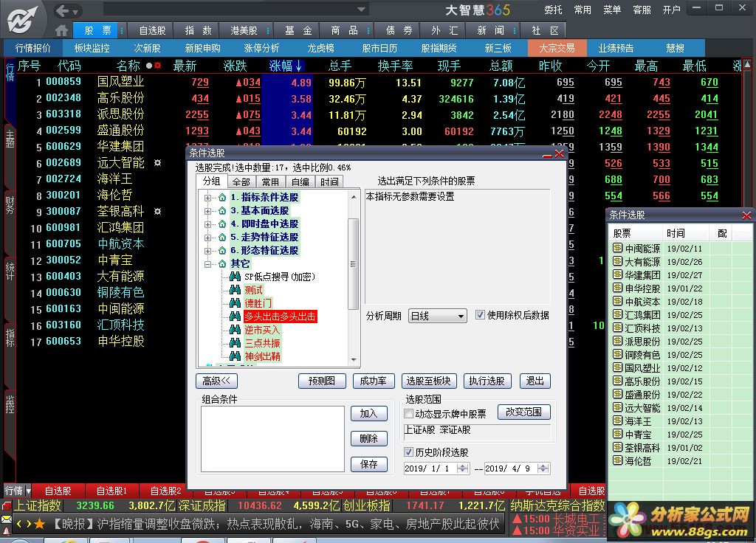The width and height of the screenshot is (756, 543).
Task: Click binoculars icon beside 神剑出鞘
Action: [x=235, y=356]
